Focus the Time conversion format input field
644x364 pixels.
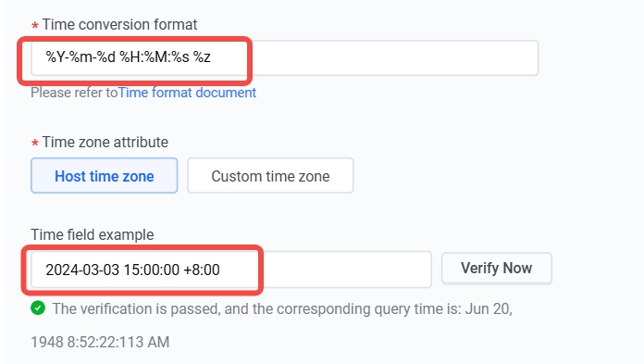(x=285, y=57)
